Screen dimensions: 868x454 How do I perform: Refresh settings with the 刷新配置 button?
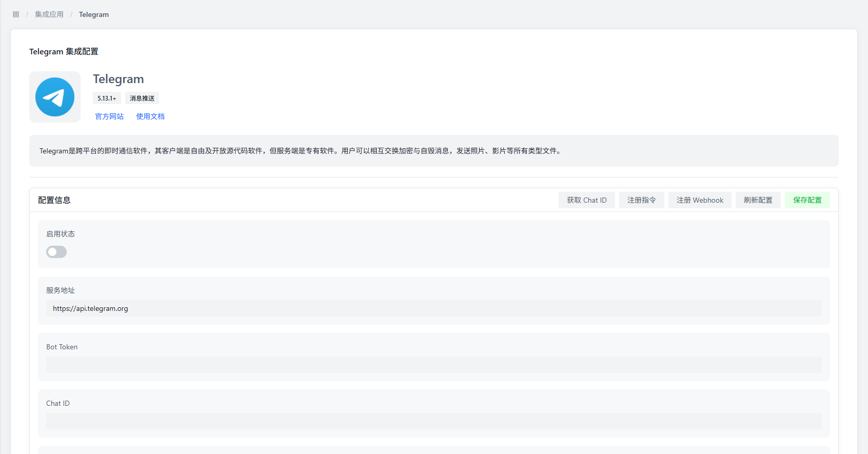(758, 200)
